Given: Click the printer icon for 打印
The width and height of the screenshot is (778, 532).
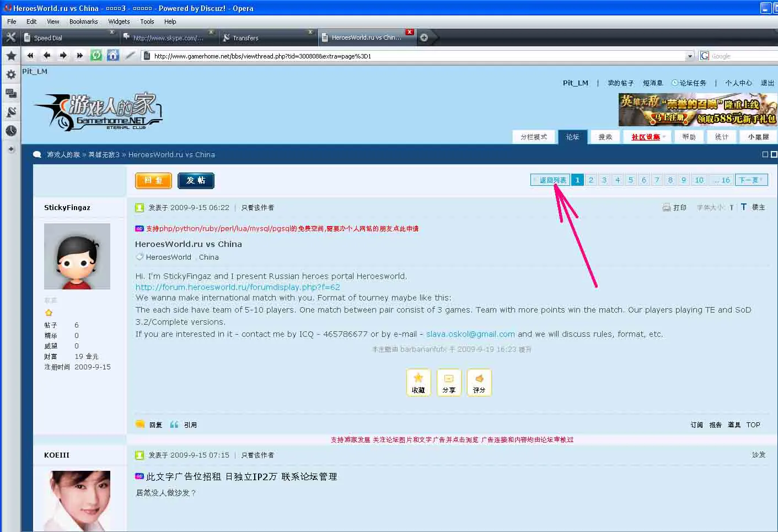Looking at the screenshot, I should tap(666, 207).
